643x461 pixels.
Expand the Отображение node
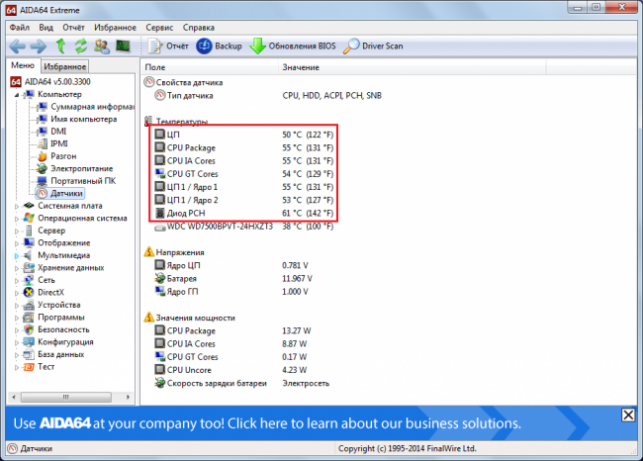[x=17, y=243]
